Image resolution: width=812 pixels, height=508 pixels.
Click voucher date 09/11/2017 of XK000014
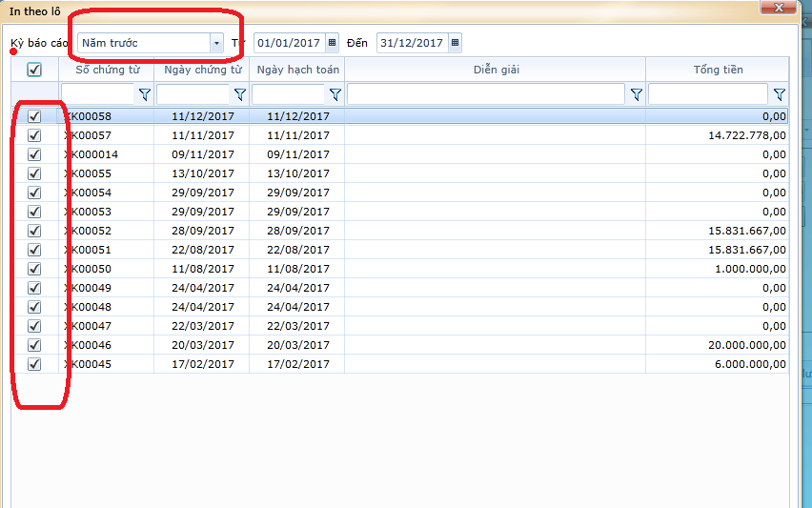202,154
